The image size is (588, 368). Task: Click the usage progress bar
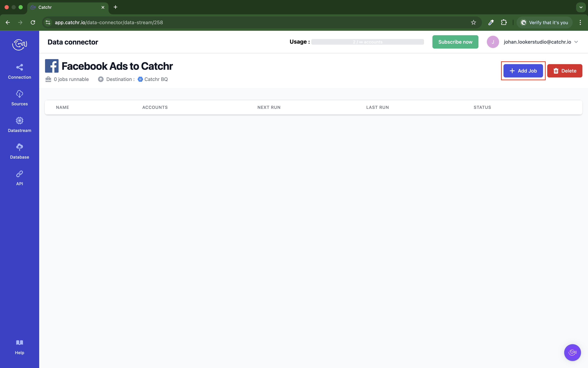[368, 42]
